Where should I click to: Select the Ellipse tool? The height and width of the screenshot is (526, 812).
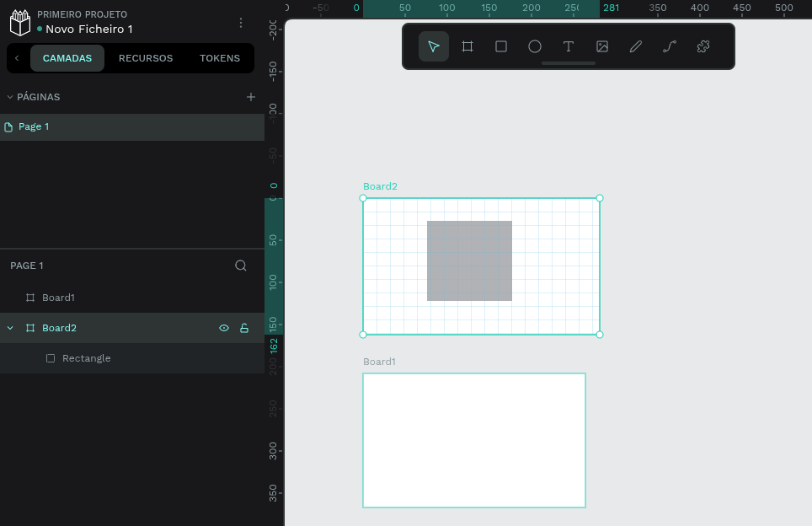(534, 46)
